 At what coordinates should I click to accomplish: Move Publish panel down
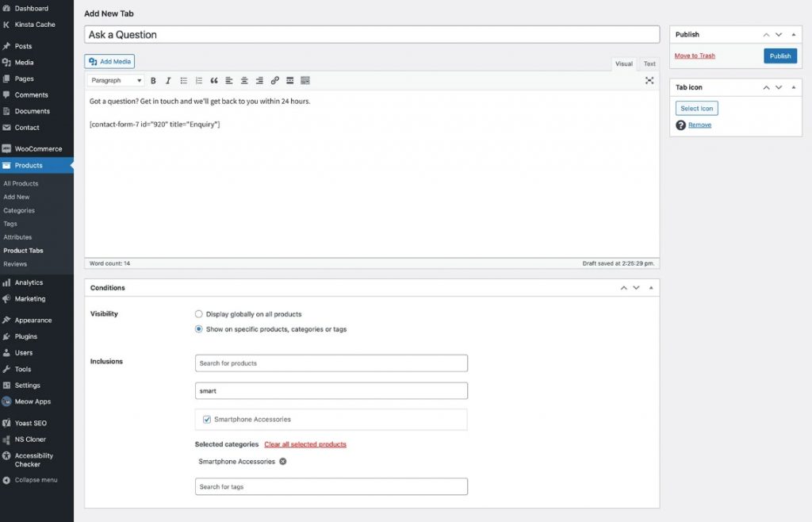coord(779,35)
